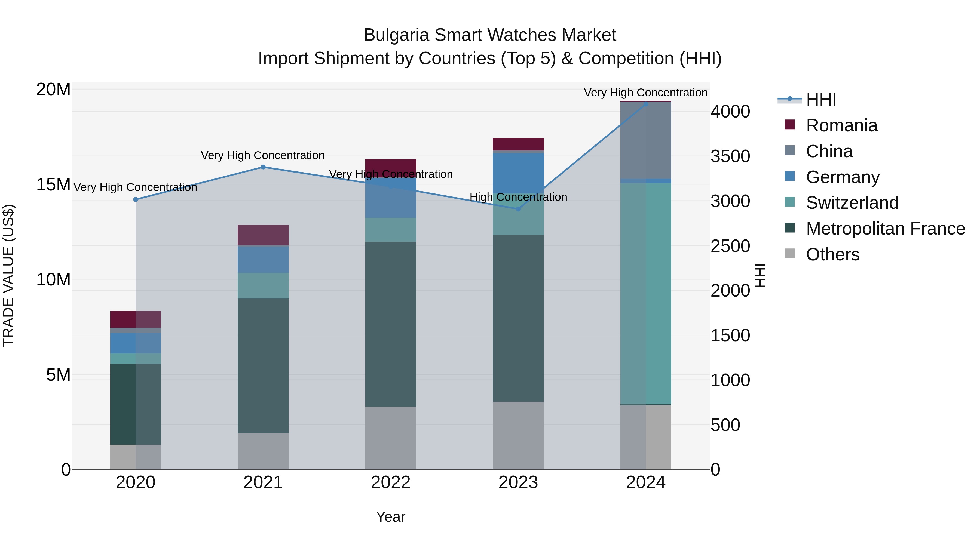Click the Romania maroon legend swatch
This screenshot has width=980, height=551.
(790, 124)
